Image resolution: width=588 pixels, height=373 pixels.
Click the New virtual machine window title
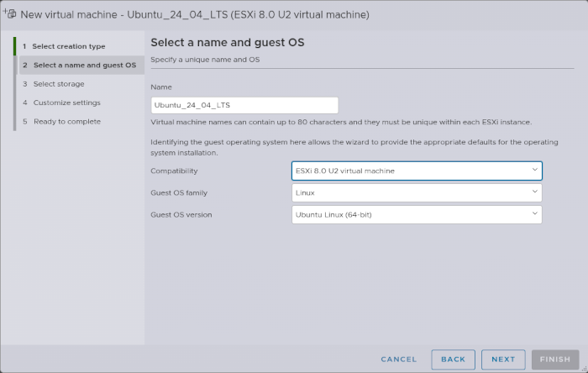[x=194, y=15]
